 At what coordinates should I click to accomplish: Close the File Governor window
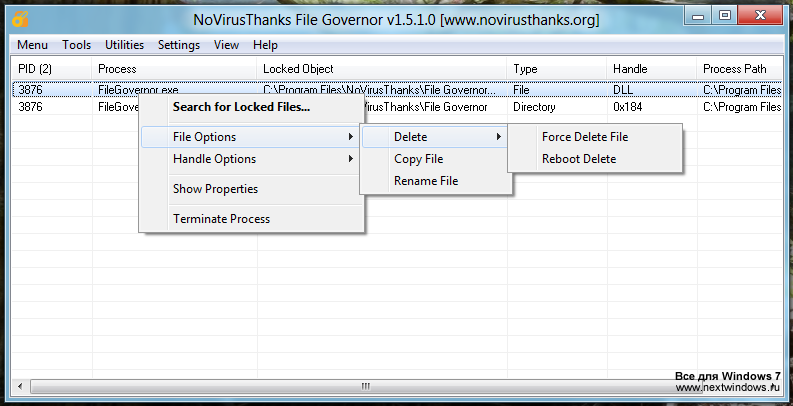pyautogui.click(x=760, y=16)
